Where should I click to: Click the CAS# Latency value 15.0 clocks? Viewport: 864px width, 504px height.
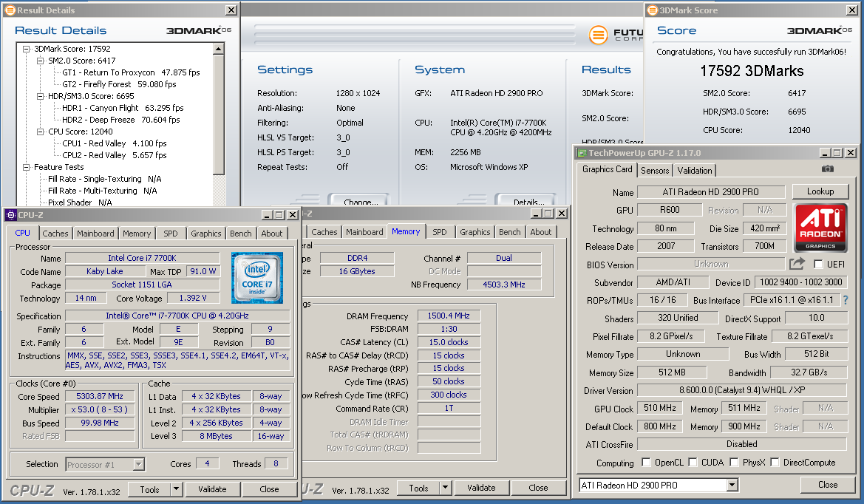click(x=449, y=342)
